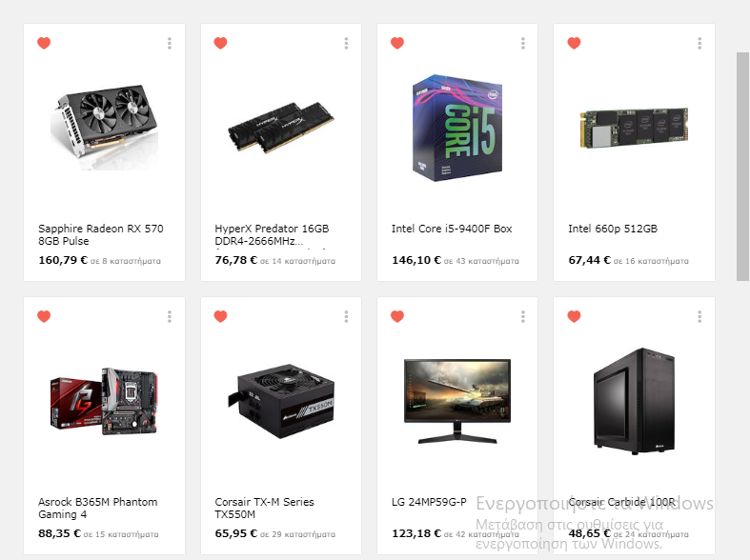Open three-dot menu on Intel 660p card
The width and height of the screenshot is (750, 560).
pyautogui.click(x=699, y=44)
